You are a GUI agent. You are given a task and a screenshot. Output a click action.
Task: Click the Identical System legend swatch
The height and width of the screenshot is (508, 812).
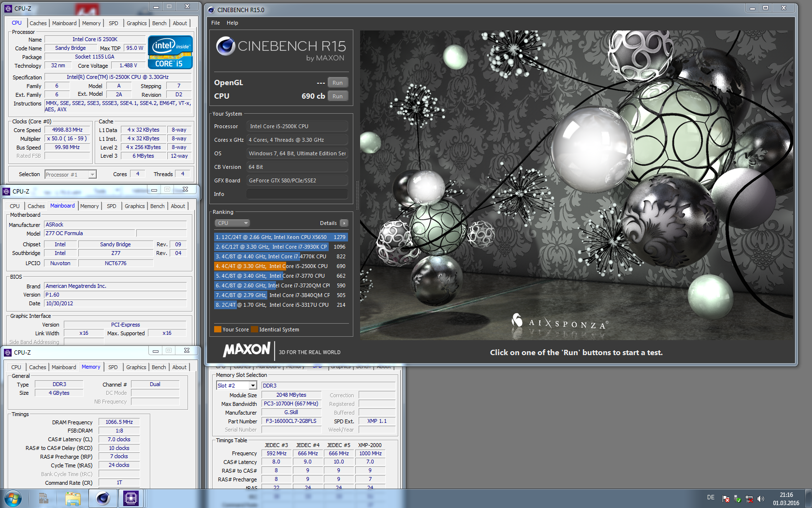[x=254, y=329]
